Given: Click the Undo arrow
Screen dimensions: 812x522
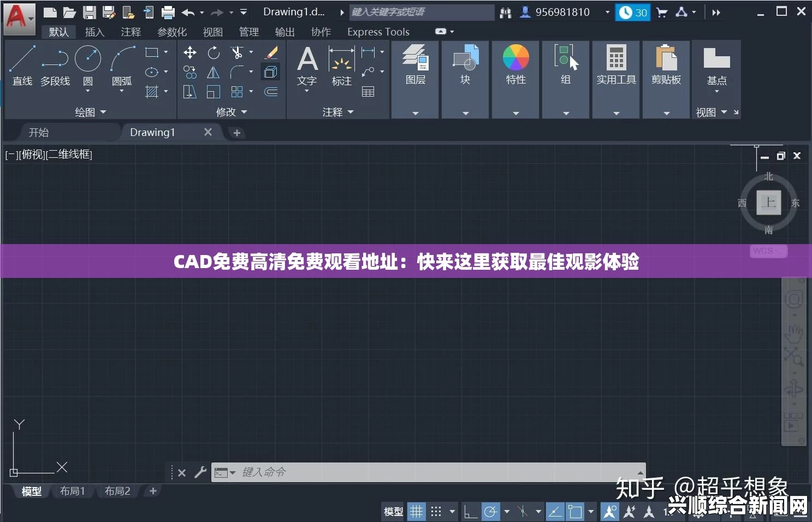Looking at the screenshot, I should [188, 12].
